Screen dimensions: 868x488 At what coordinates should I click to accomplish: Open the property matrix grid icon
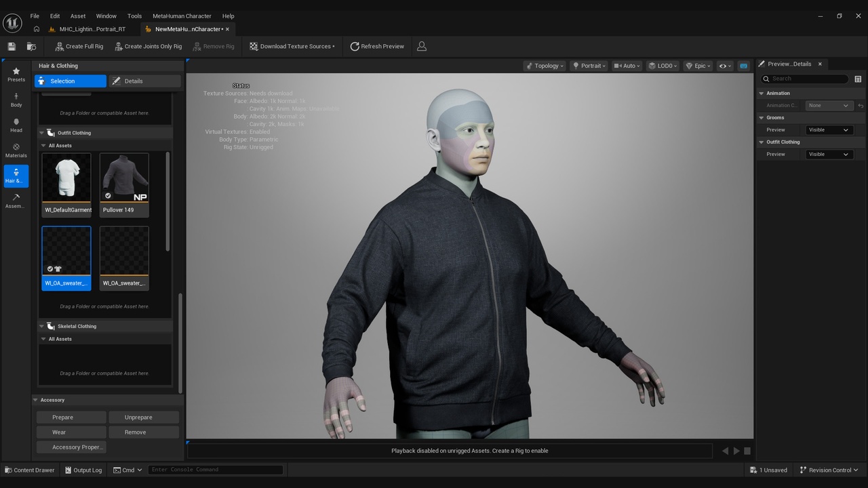[x=858, y=79]
